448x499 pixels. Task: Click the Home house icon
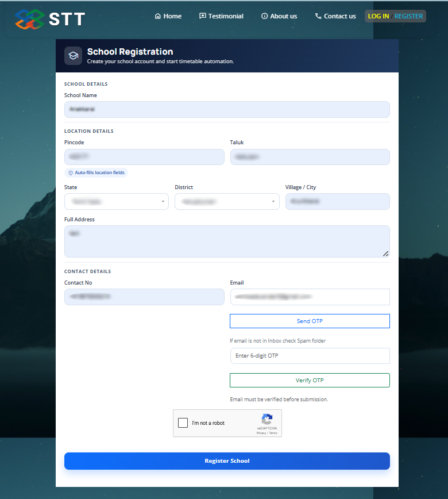pos(158,16)
